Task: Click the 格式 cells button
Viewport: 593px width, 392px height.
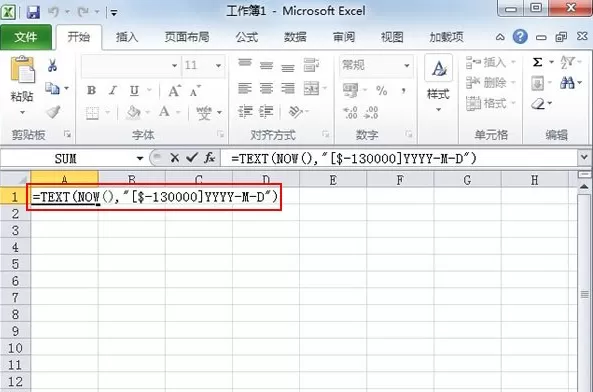Action: click(491, 103)
